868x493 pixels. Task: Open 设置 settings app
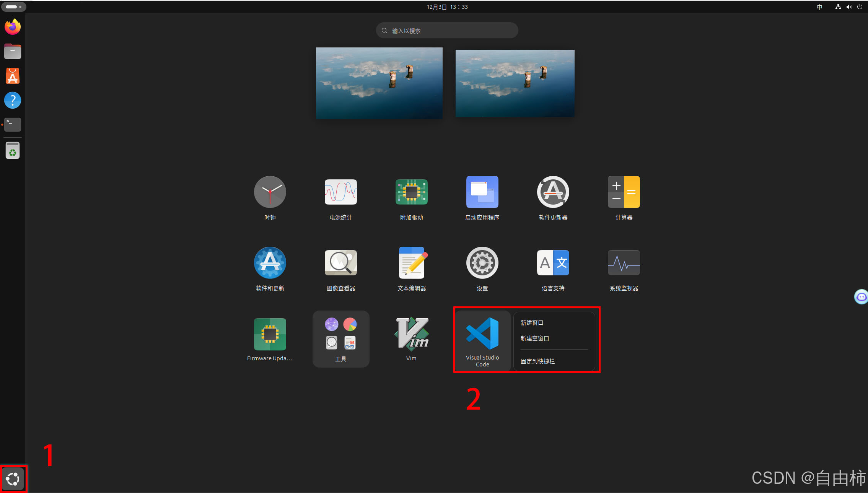pyautogui.click(x=482, y=263)
